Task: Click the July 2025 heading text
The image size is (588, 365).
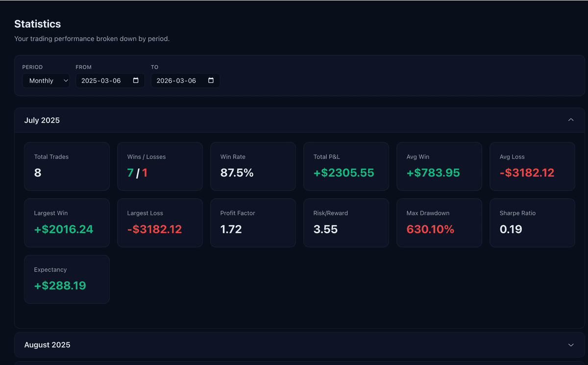Action: click(x=42, y=120)
